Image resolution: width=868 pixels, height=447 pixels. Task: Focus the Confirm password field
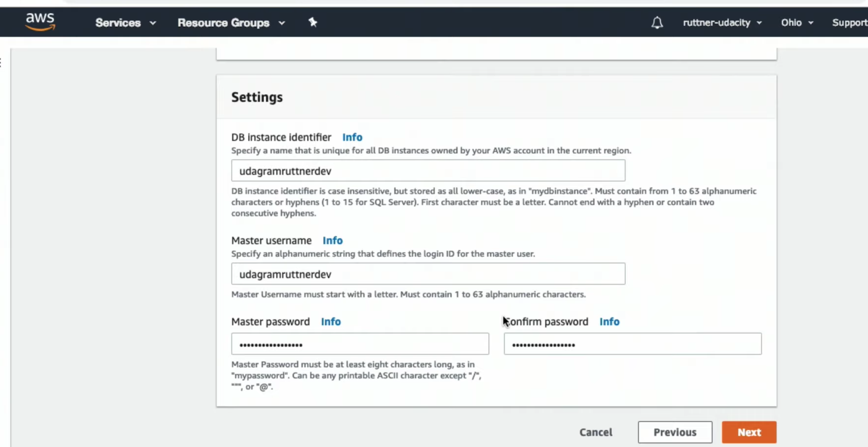click(x=632, y=344)
